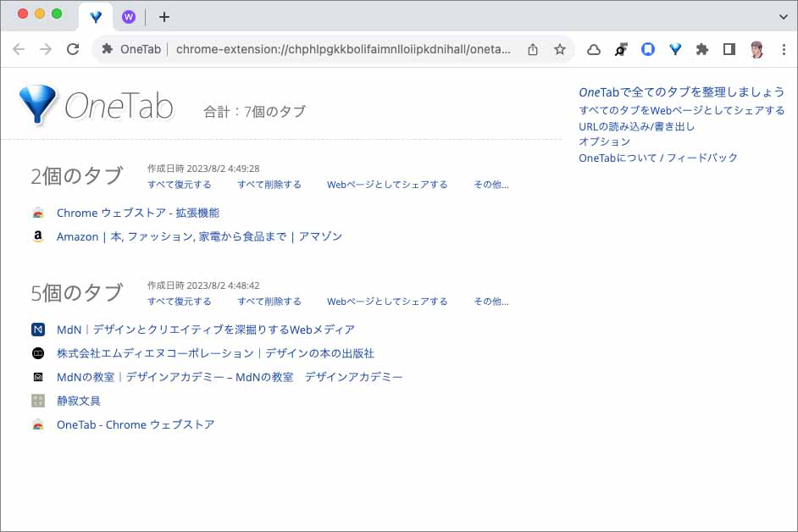Click the blue bookmark extension icon
This screenshot has width=798, height=532.
click(x=648, y=50)
